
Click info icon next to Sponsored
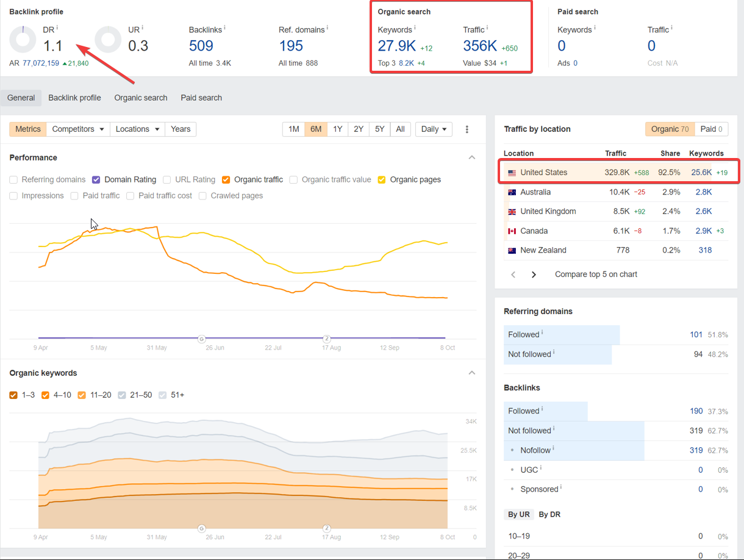click(x=561, y=488)
